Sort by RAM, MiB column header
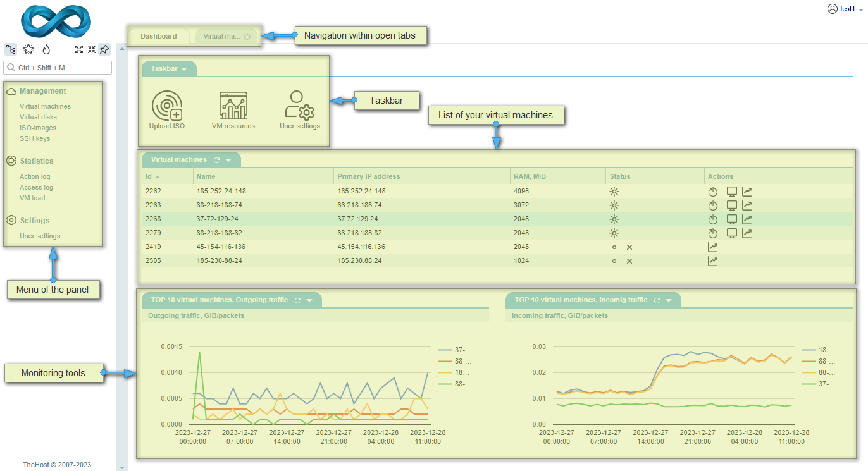The width and height of the screenshot is (868, 471). 530,176
